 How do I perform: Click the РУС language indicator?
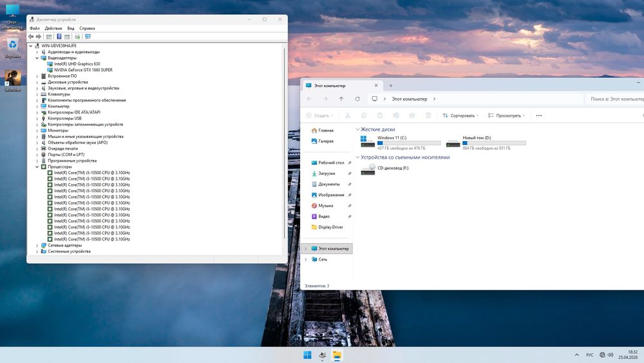coord(590,355)
